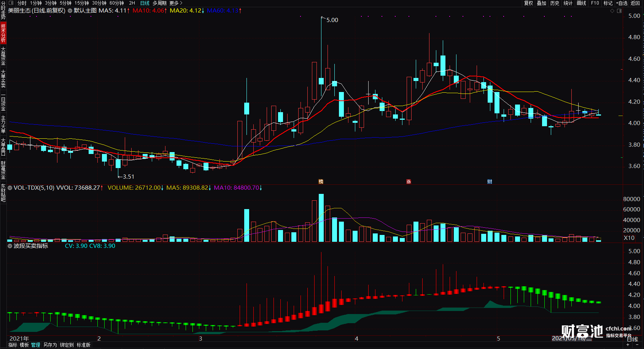The image size is (644, 349).
Task: Click the 另存为 save-as button at bottom
Action: 50,345
